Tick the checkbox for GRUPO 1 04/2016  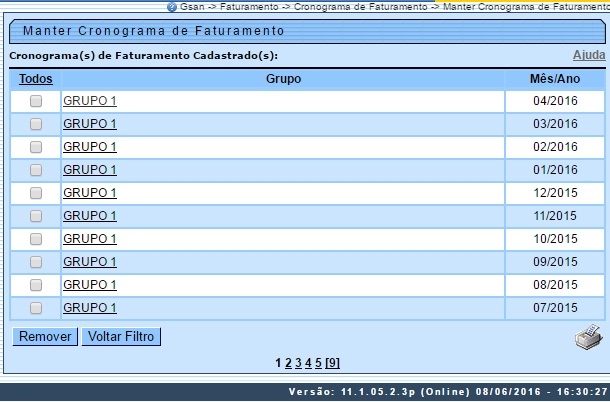(x=36, y=101)
